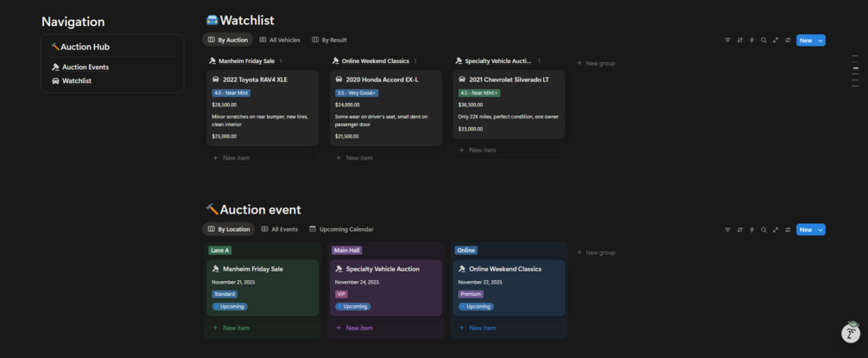
Task: Expand the Auction event New dropdown arrow
Action: tap(820, 229)
